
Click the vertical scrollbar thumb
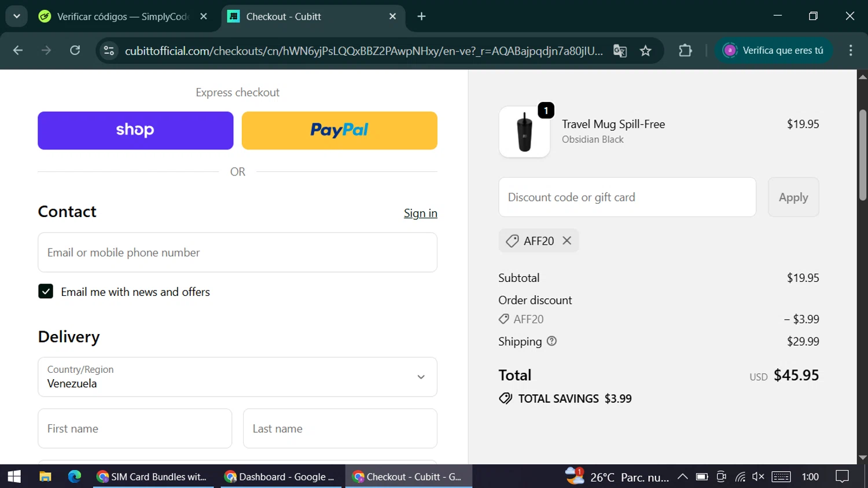862,155
